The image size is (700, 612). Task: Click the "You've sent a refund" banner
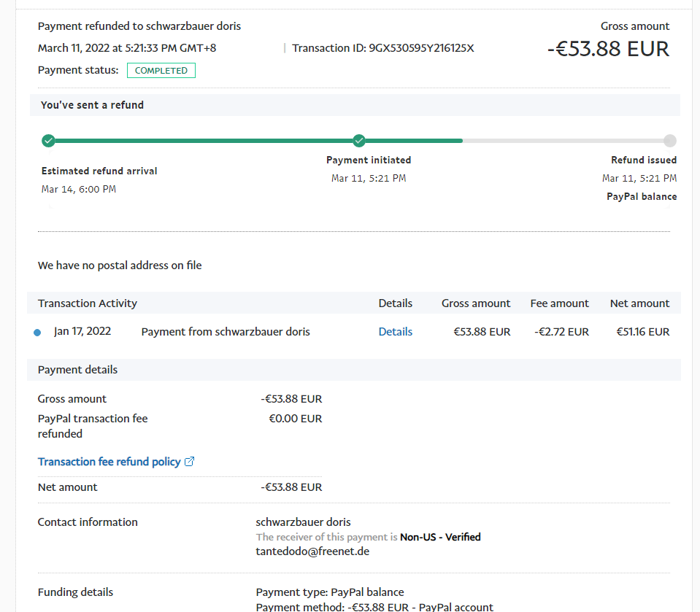[x=92, y=105]
